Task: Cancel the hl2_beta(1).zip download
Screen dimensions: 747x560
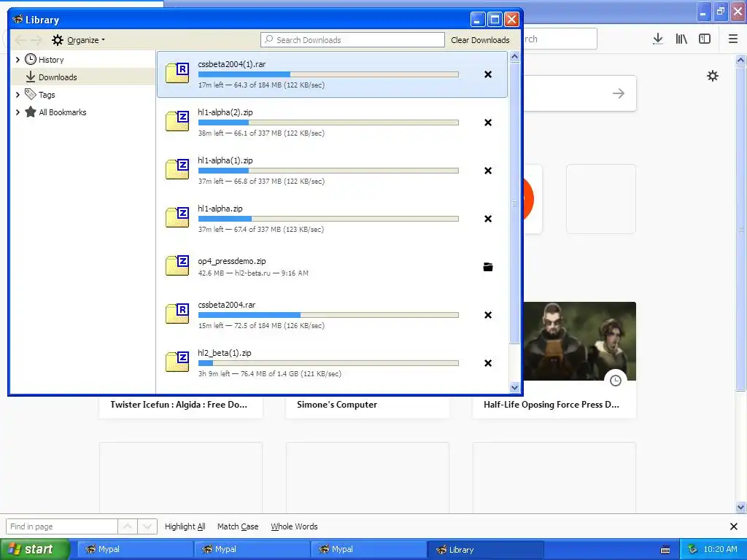Action: pyautogui.click(x=488, y=363)
